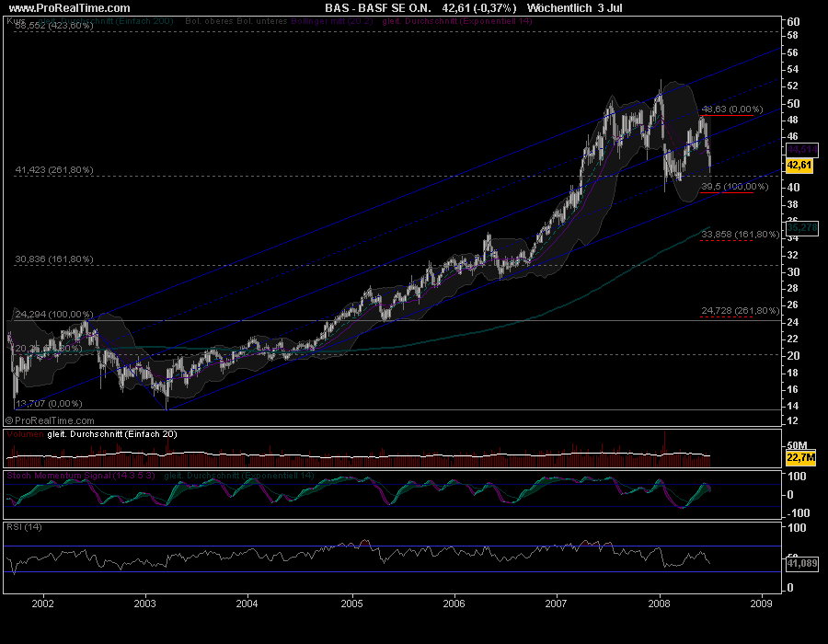Click the 42,61 (-0,37%) quote in header

click(479, 8)
